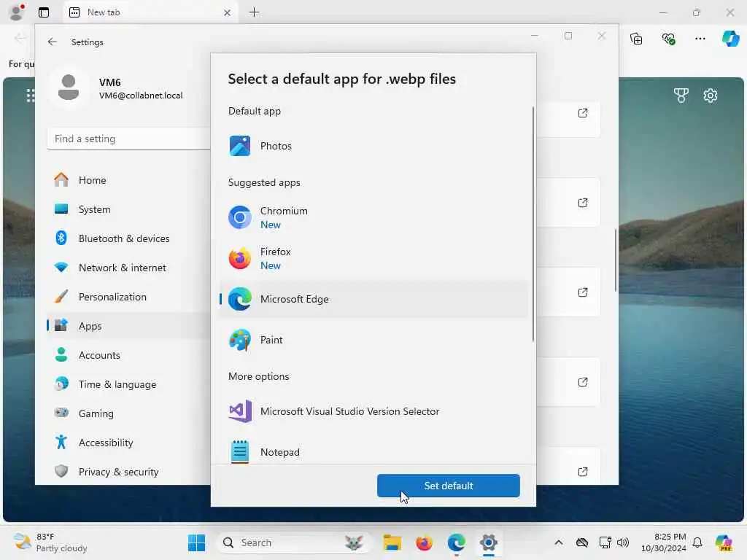Screen dimensions: 747x560
Task: Choose Firefox from suggested apps
Action: coord(373,259)
